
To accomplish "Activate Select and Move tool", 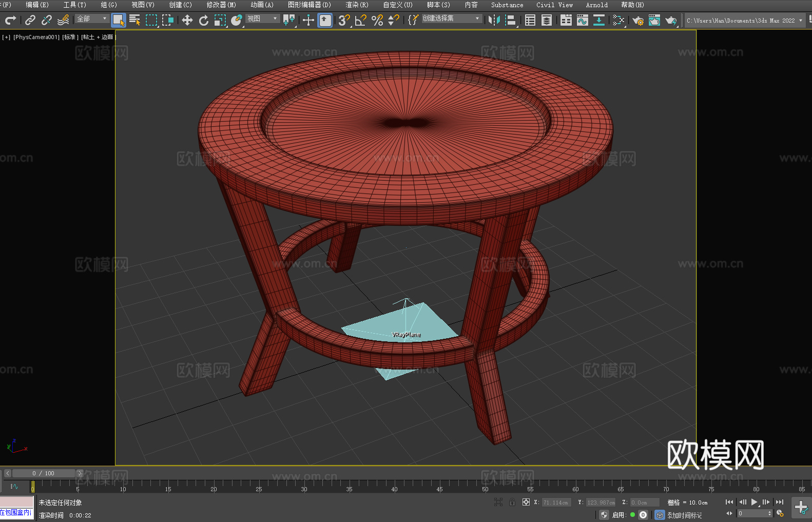I will click(x=187, y=20).
